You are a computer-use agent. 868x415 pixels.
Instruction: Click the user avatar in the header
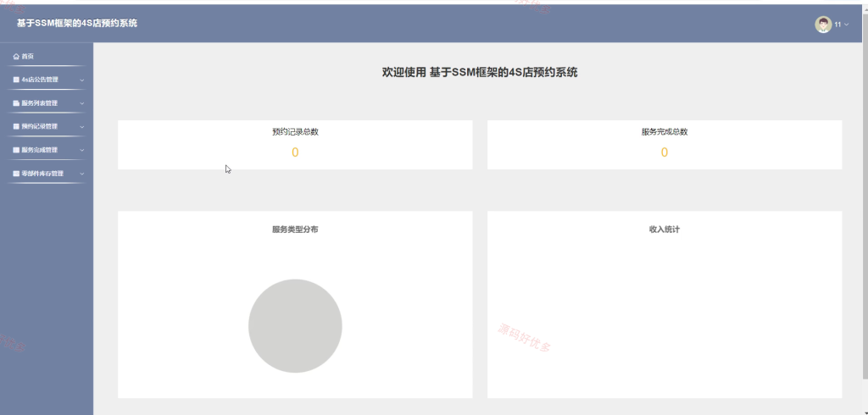(x=823, y=25)
